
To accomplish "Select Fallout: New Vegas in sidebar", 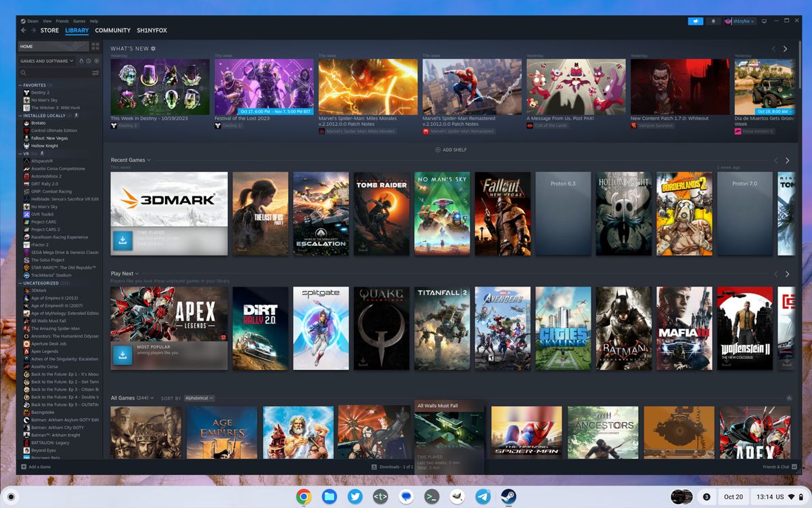I will (49, 138).
